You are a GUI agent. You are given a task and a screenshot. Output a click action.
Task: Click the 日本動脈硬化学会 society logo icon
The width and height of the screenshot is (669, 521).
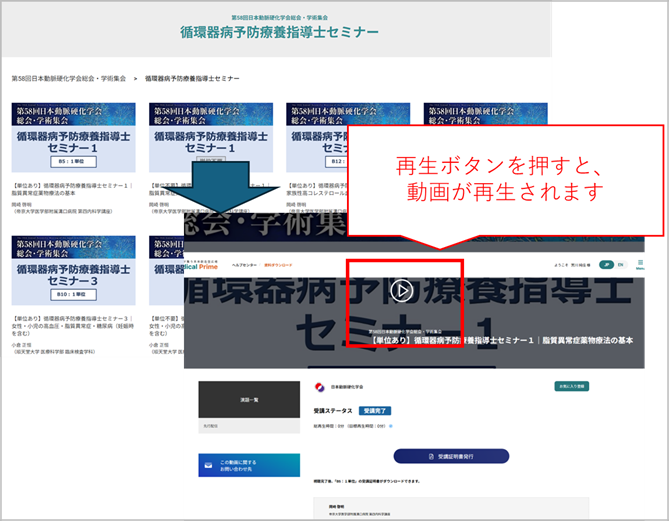tap(320, 387)
